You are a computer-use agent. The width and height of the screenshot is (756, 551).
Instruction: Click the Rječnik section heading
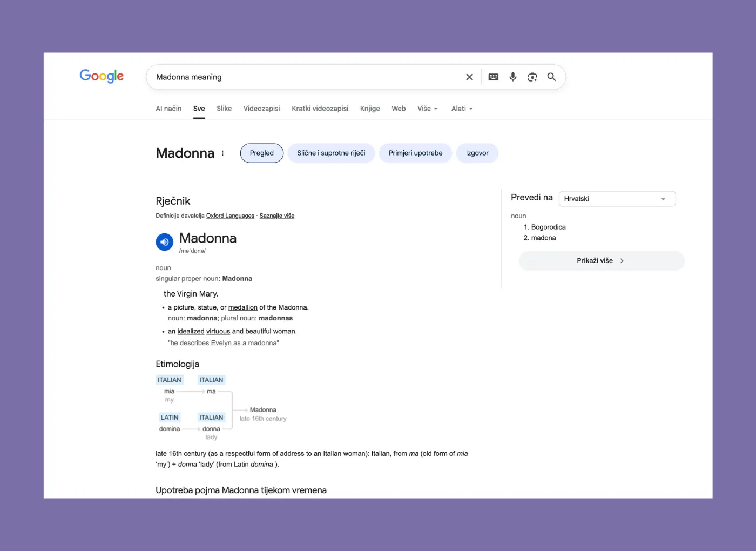point(173,201)
